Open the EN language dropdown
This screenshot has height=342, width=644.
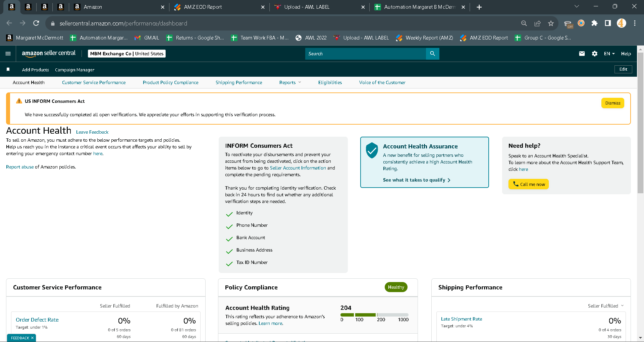[x=609, y=54]
